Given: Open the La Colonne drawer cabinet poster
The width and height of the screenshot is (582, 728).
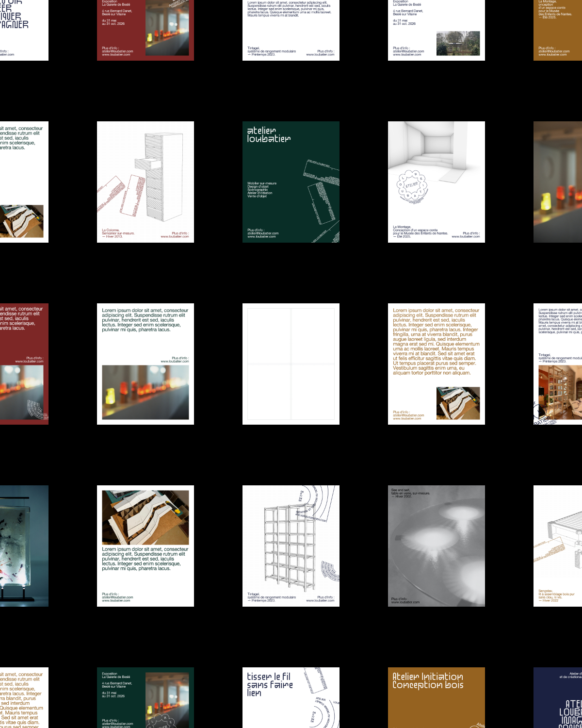Looking at the screenshot, I should pyautogui.click(x=145, y=182).
